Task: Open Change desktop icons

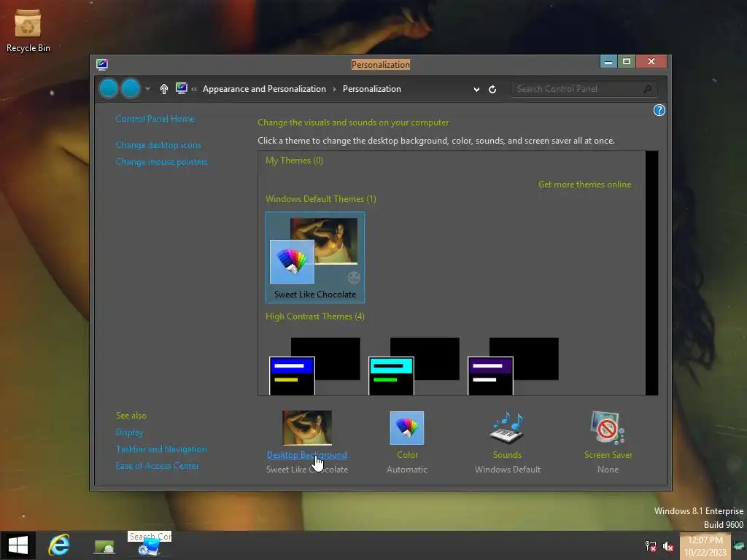Action: pos(158,145)
